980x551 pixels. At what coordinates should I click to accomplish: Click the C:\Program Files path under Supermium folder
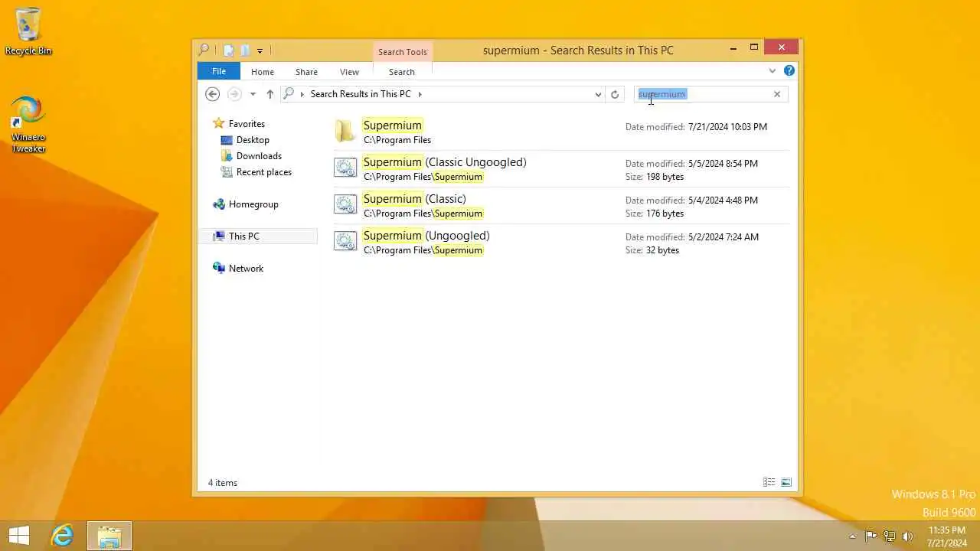point(397,140)
